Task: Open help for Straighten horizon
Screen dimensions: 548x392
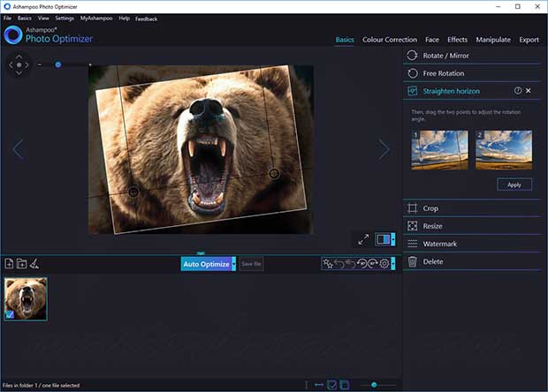Action: pos(518,91)
